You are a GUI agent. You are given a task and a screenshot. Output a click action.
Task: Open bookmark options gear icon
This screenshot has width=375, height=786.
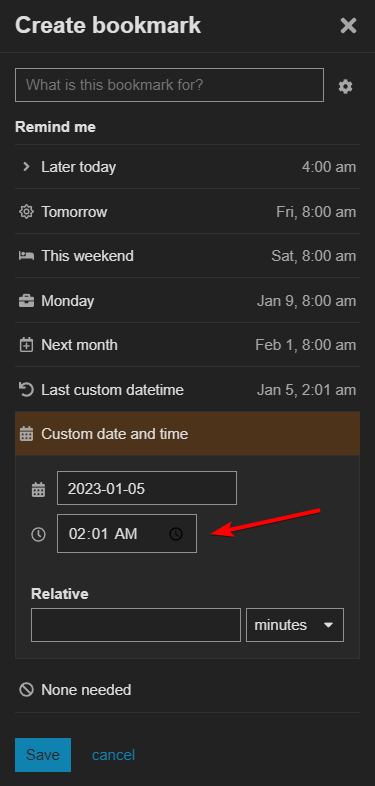click(345, 87)
